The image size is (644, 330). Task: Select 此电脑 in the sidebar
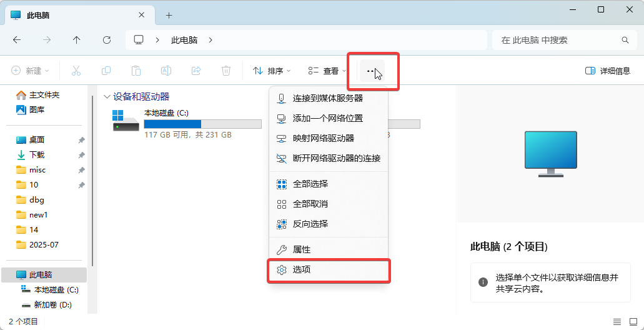click(44, 274)
